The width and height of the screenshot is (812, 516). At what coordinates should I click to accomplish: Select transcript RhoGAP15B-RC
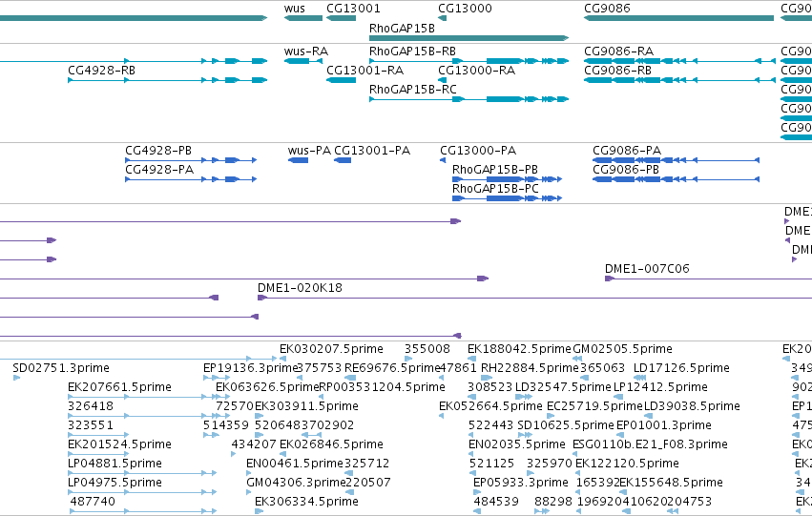tap(468, 99)
